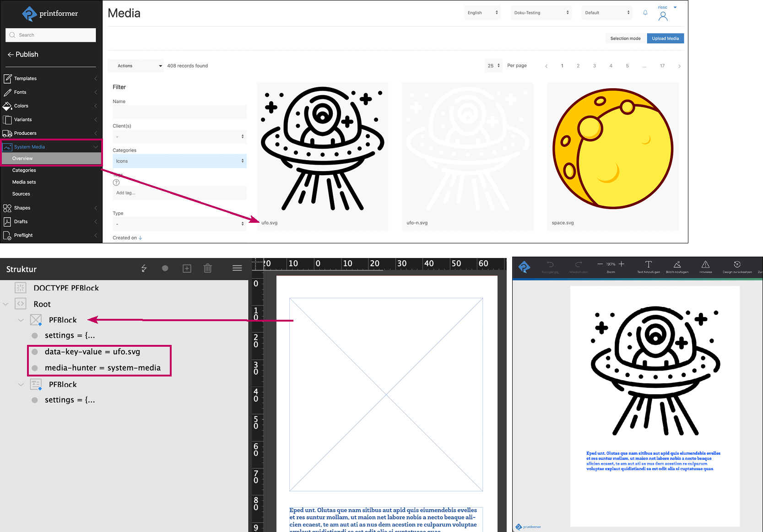
Task: Select the space.svg moon thumbnail
Action: click(x=612, y=149)
